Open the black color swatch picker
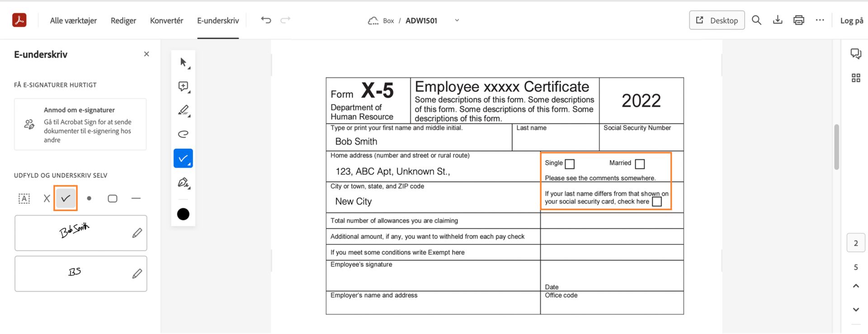 tap(183, 214)
